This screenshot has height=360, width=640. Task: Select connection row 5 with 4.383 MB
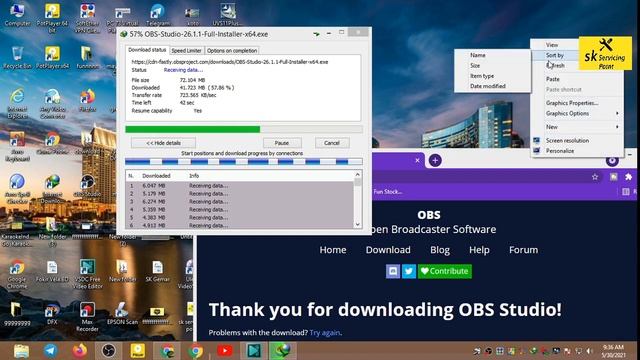(x=240, y=218)
